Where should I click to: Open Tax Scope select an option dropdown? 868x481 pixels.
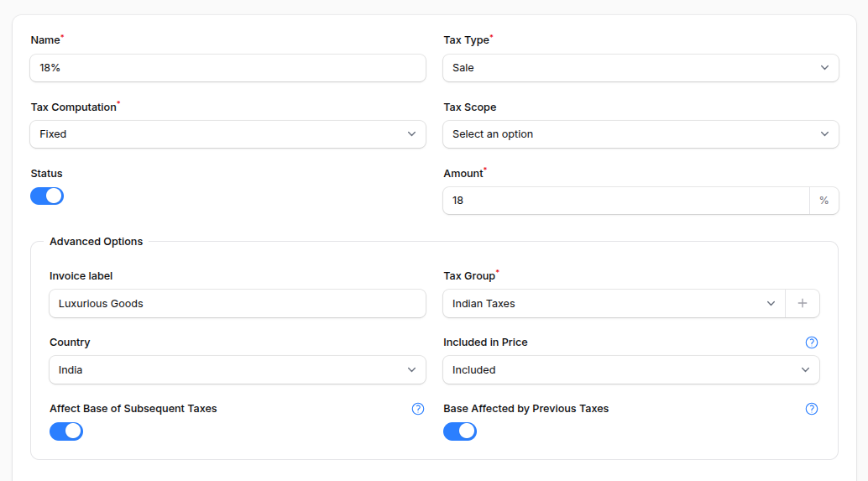(641, 134)
